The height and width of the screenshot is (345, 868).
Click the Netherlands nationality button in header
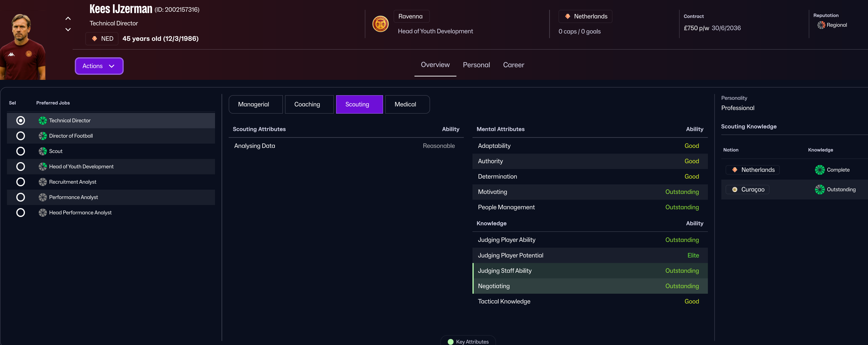(x=585, y=17)
